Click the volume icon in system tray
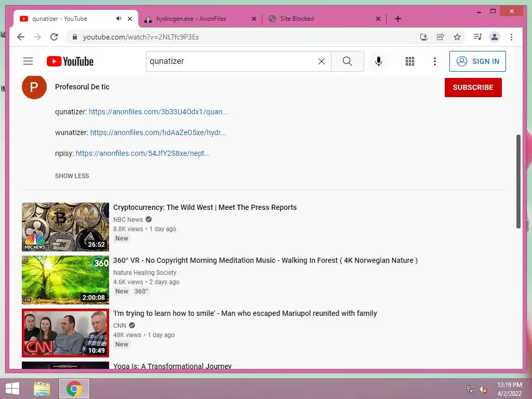This screenshot has width=532, height=399. point(483,389)
